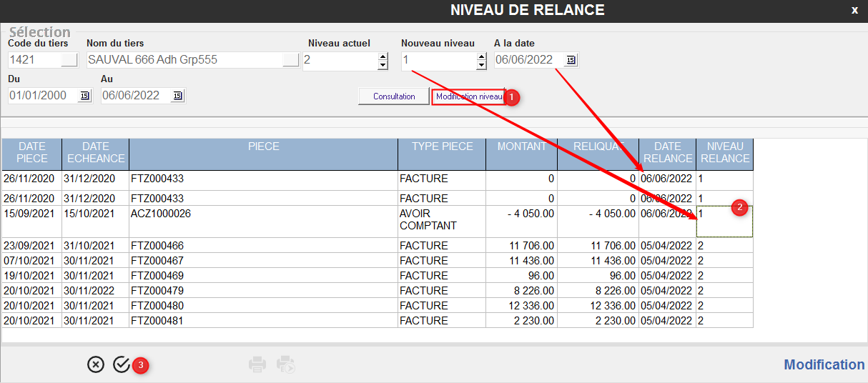Click the print-export icon beside the printer
868x383 pixels.
point(286,364)
